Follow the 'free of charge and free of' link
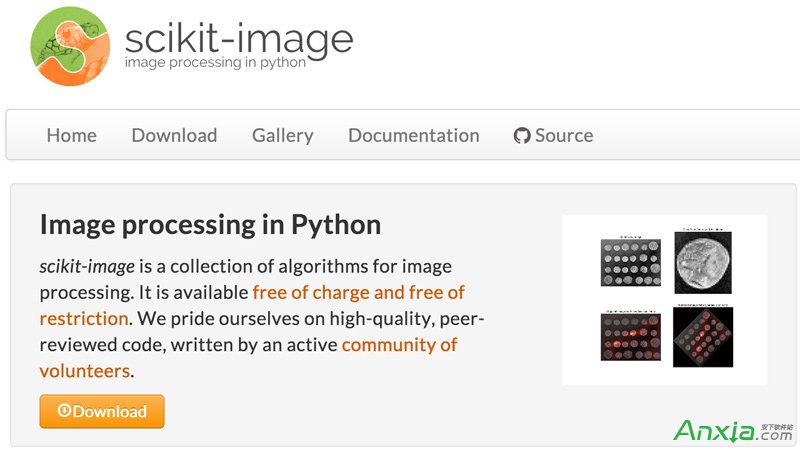This screenshot has height=451, width=800. pos(359,292)
